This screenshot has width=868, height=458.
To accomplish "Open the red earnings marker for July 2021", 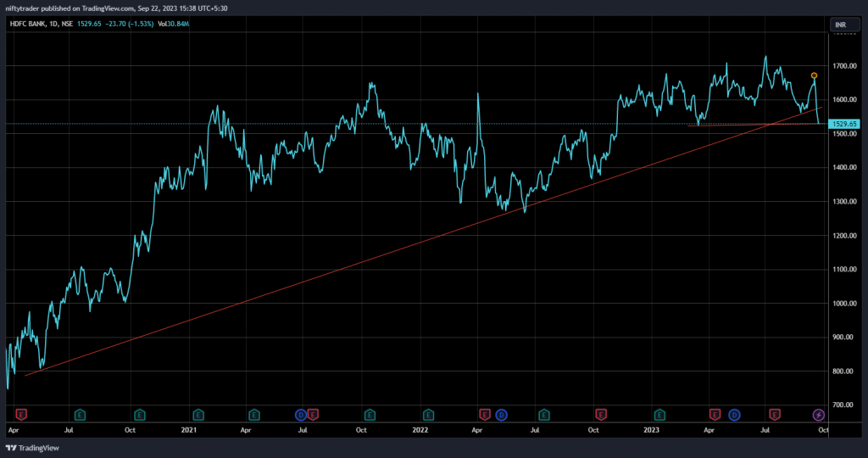I will 313,414.
